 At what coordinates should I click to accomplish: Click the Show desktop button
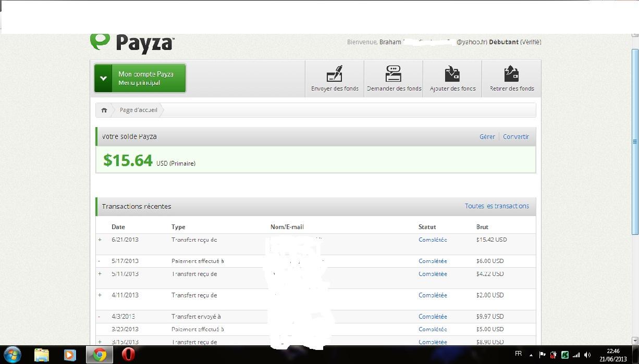(x=635, y=355)
